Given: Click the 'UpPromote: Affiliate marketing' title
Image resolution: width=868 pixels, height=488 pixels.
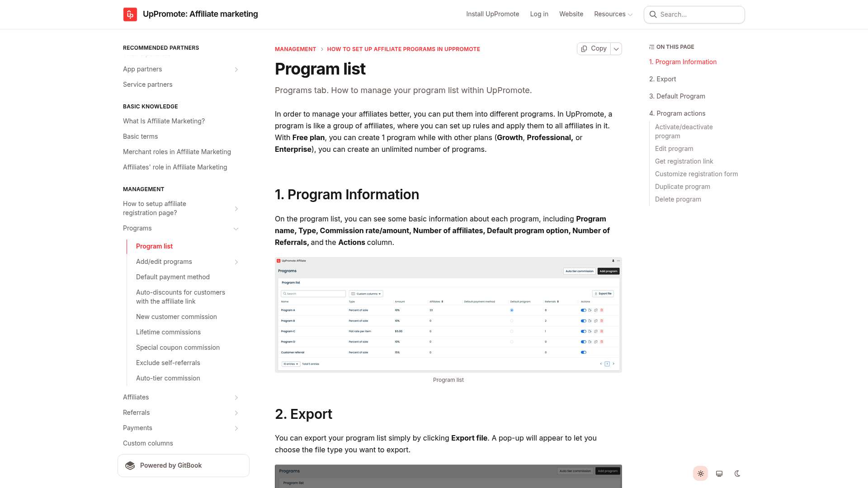Looking at the screenshot, I should [x=200, y=14].
